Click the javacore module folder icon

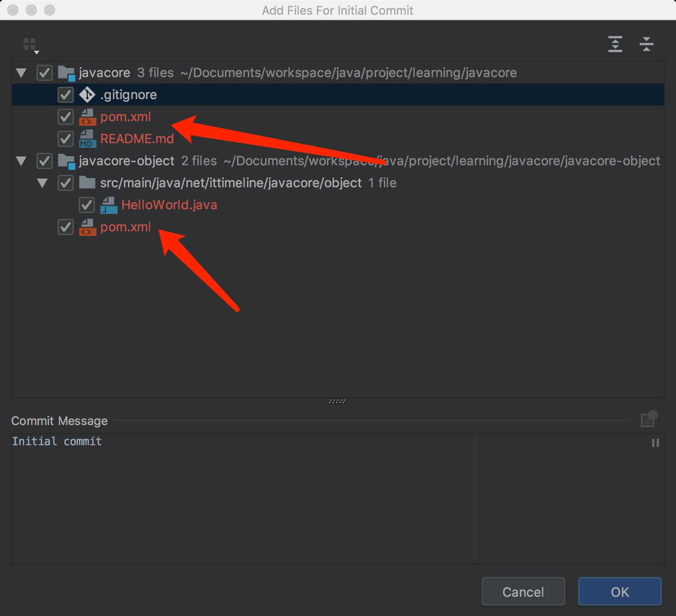(67, 73)
